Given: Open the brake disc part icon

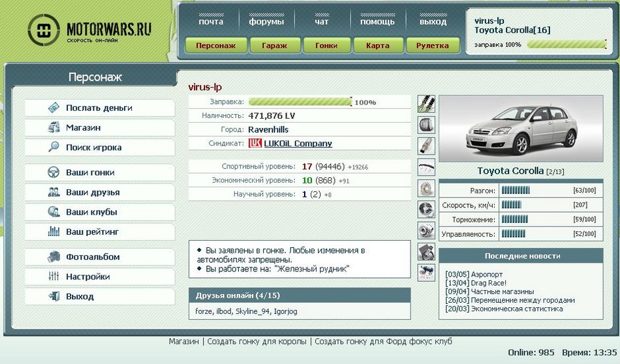Looking at the screenshot, I should pyautogui.click(x=426, y=188).
